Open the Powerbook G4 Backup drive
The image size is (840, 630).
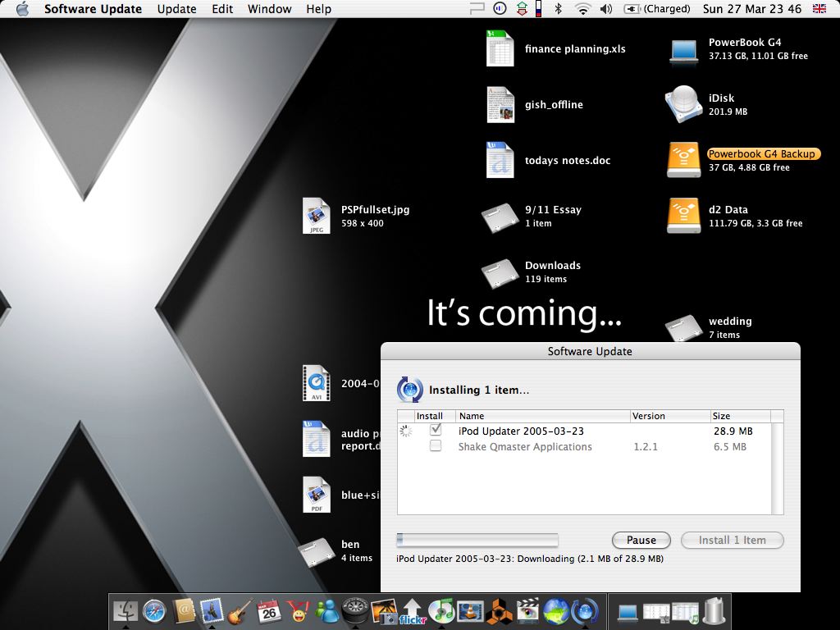pyautogui.click(x=682, y=160)
